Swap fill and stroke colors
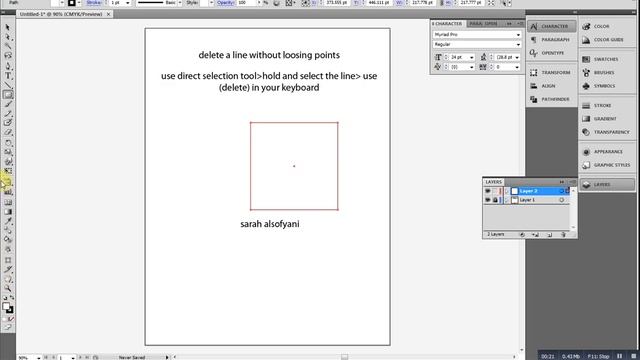640x360 pixels. 12,298
